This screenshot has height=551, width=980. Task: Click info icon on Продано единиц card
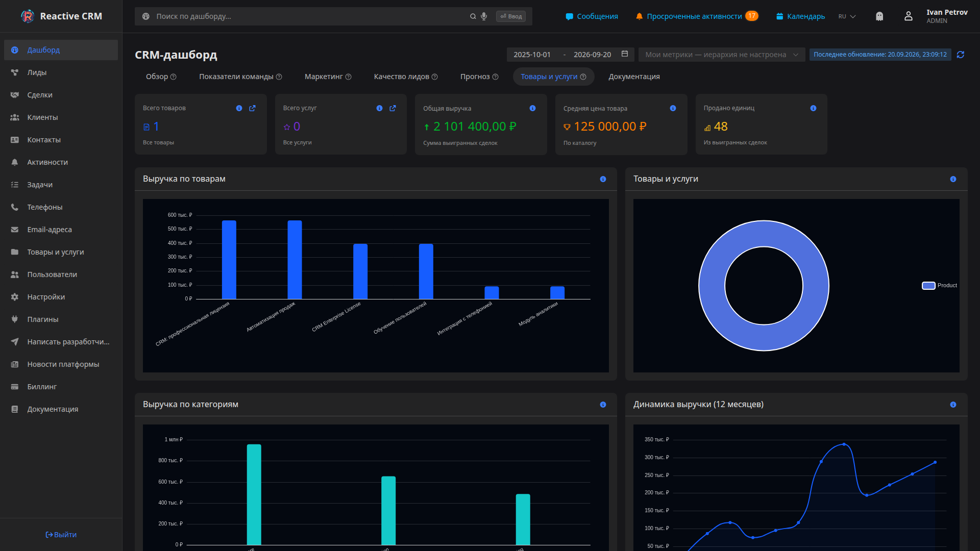point(813,108)
